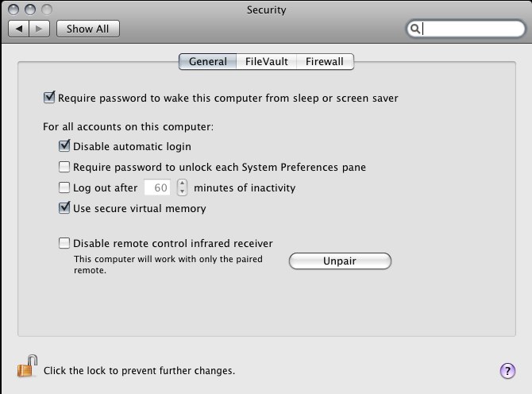Image resolution: width=532 pixels, height=394 pixels.
Task: Switch to the Firewall tab
Action: 325,61
